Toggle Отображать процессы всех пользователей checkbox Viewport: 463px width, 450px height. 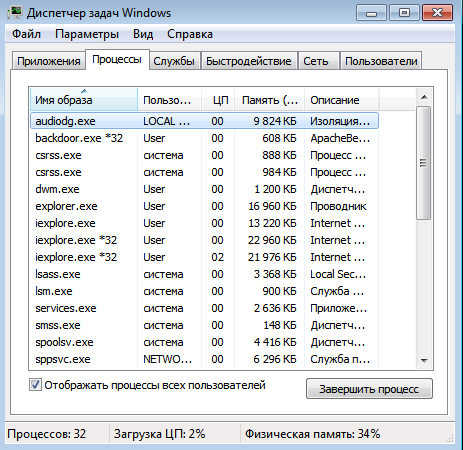click(x=35, y=385)
